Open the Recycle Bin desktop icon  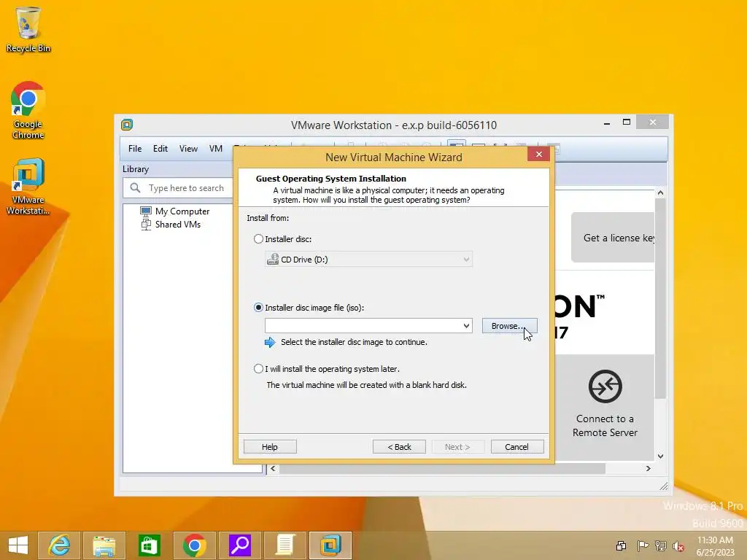[x=28, y=29]
